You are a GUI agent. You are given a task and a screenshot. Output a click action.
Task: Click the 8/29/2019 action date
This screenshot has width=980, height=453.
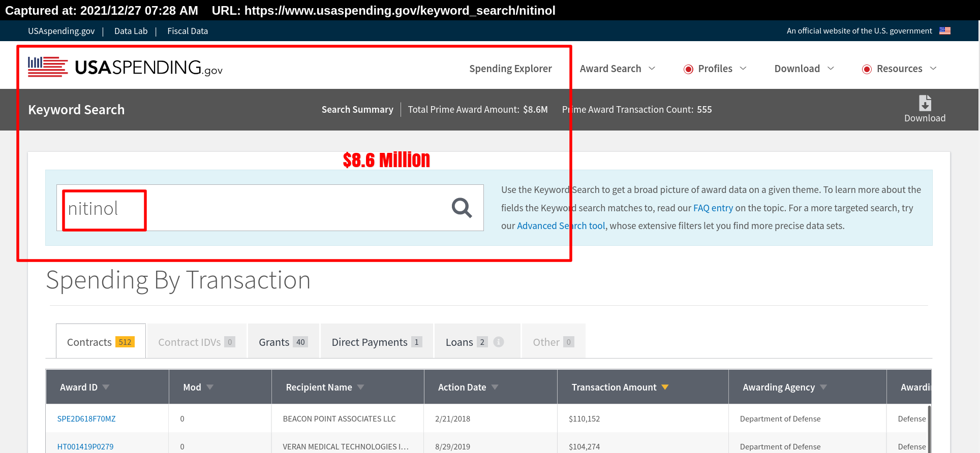coord(452,446)
